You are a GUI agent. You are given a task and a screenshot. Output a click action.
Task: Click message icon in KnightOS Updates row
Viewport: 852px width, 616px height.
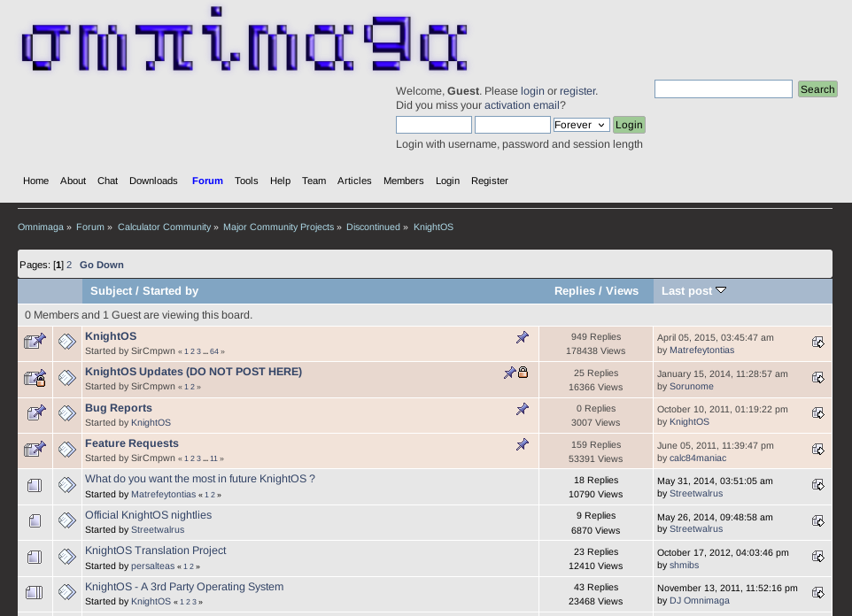[66, 378]
